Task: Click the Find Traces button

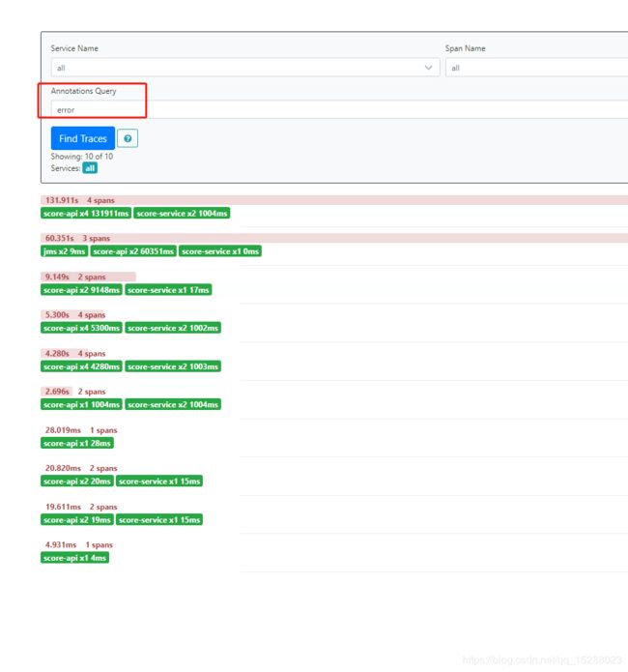Action: [x=83, y=138]
